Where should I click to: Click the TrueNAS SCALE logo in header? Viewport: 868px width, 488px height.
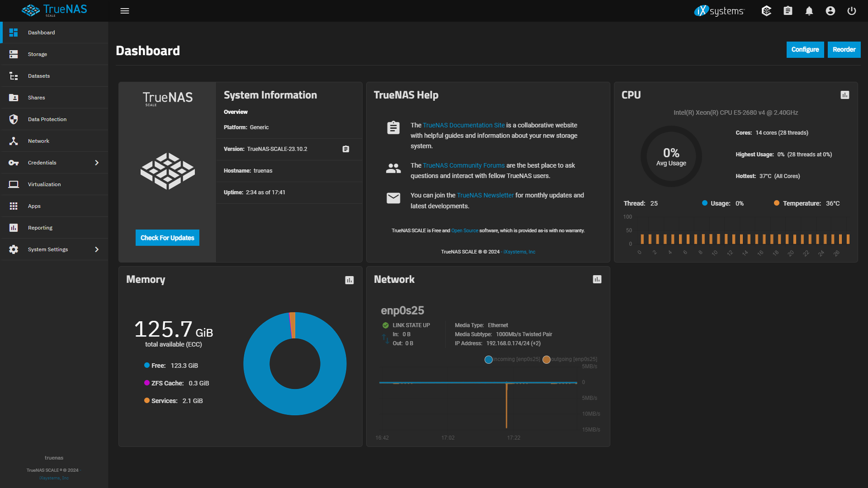pyautogui.click(x=54, y=10)
